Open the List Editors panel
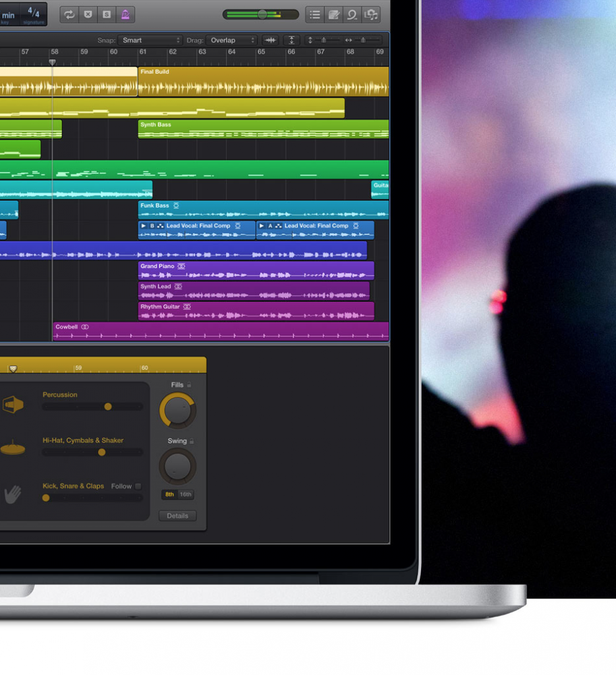This screenshot has height=675, width=616. pyautogui.click(x=315, y=15)
